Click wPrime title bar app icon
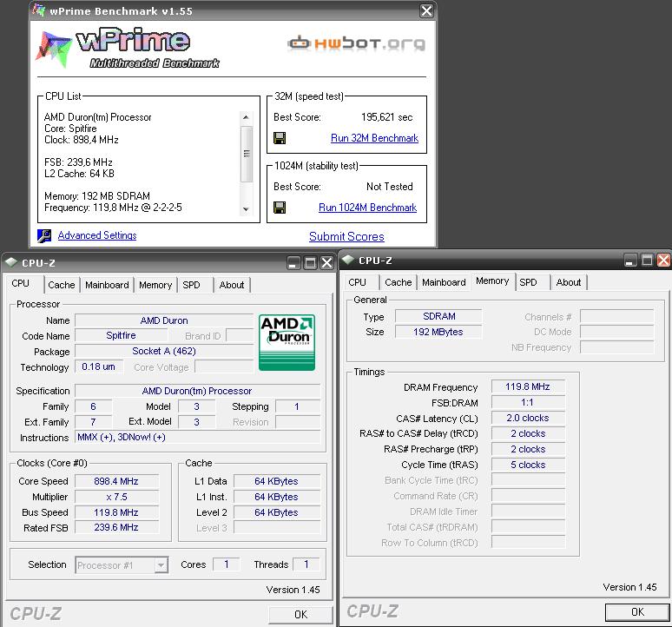The image size is (672, 627). [38, 10]
